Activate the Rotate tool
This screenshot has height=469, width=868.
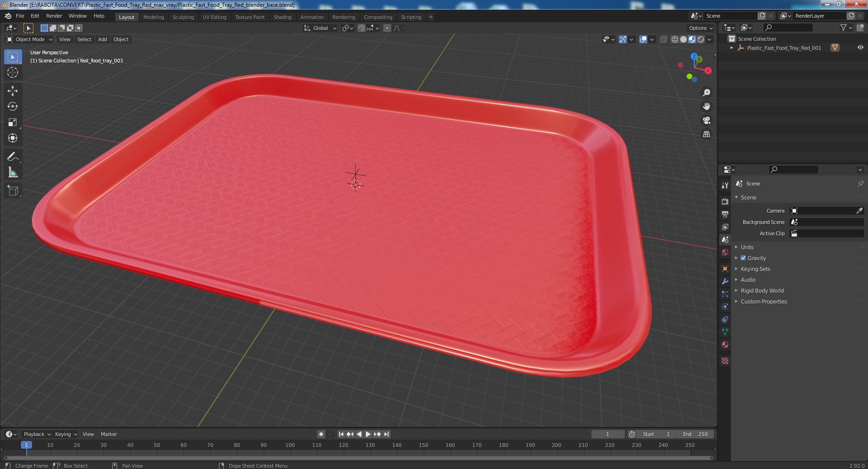[x=13, y=107]
